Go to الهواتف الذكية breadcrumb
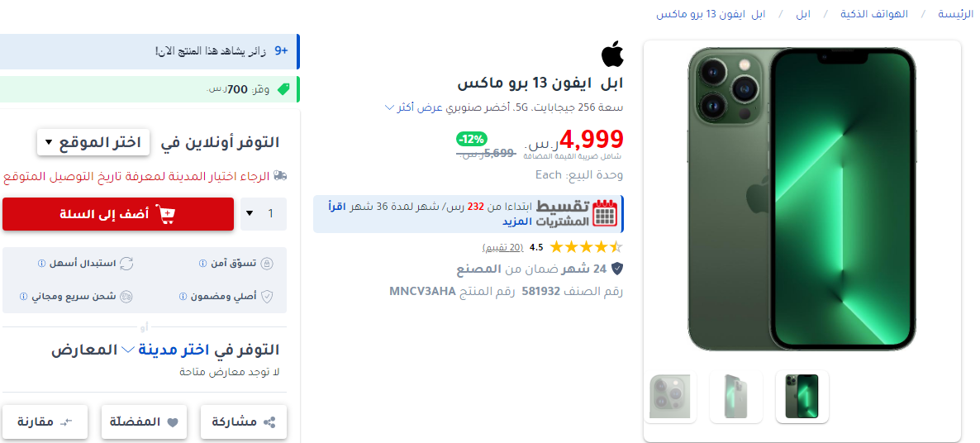 coord(874,14)
